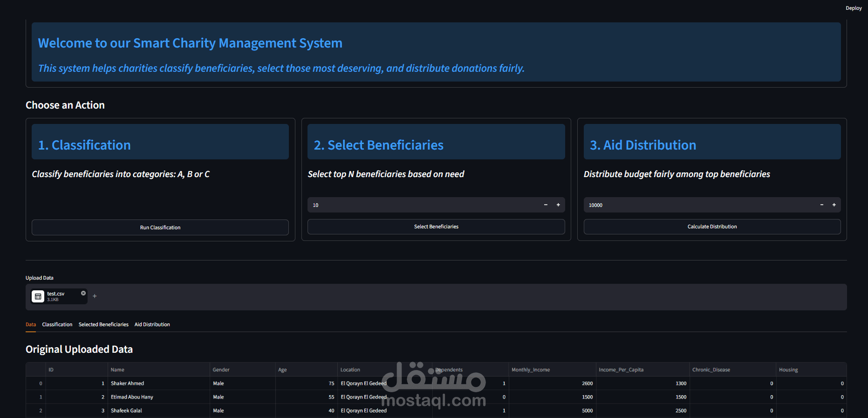
Task: Sort table by the Monthly_Income column header
Action: [x=552, y=370]
